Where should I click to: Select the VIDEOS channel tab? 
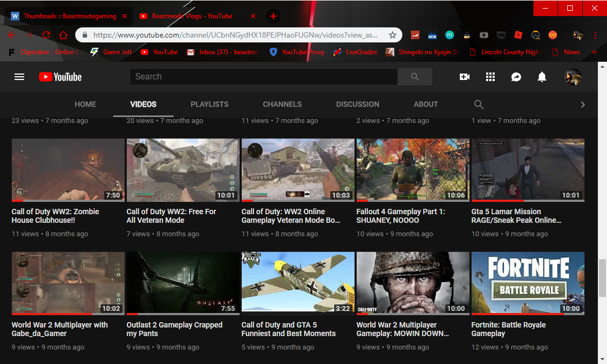[143, 105]
